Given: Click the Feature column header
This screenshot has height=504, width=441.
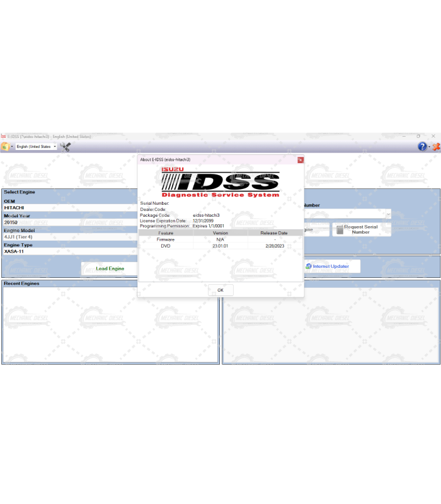Looking at the screenshot, I should point(166,233).
